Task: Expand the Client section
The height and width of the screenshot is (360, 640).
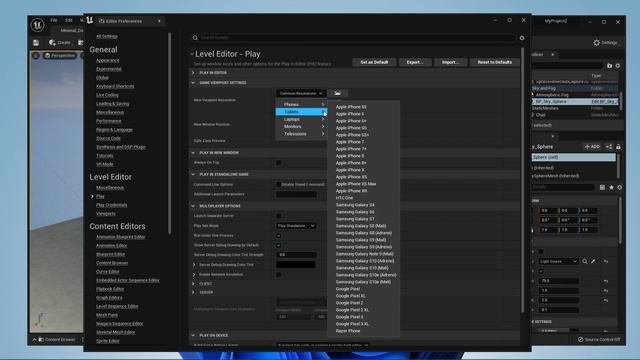Action: [x=193, y=284]
